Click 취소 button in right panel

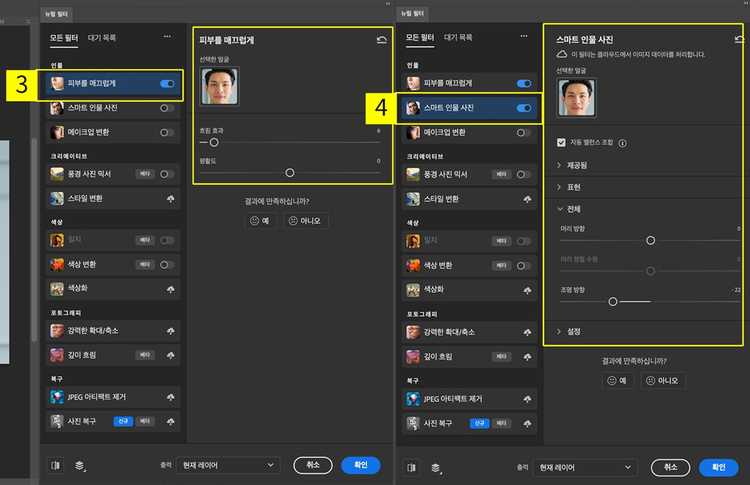click(x=671, y=467)
